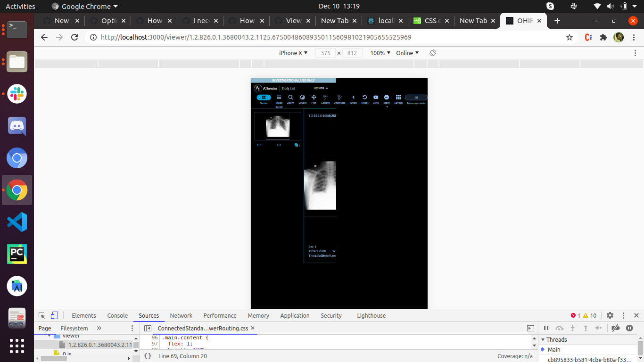
Task: Switch to the Network tab in DevTools
Action: point(181,315)
